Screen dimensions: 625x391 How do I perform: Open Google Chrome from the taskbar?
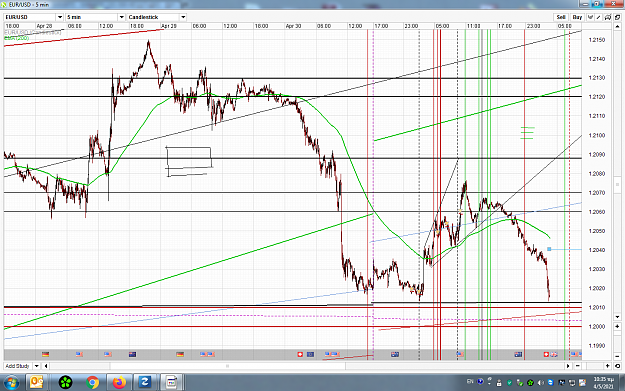[x=92, y=383]
